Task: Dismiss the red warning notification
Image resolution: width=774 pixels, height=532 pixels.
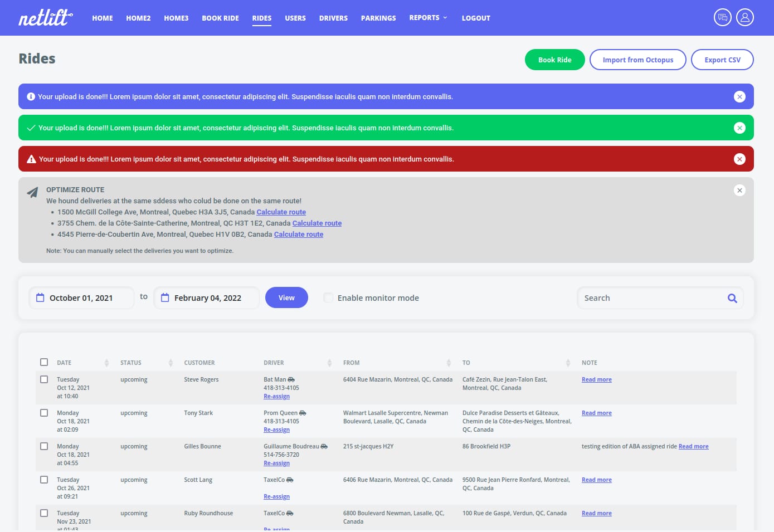Action: pos(739,159)
